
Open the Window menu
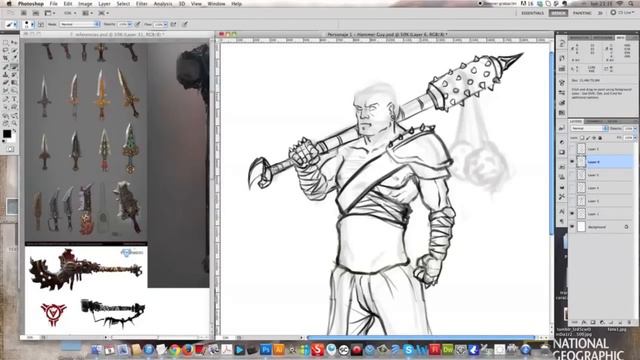216,4
